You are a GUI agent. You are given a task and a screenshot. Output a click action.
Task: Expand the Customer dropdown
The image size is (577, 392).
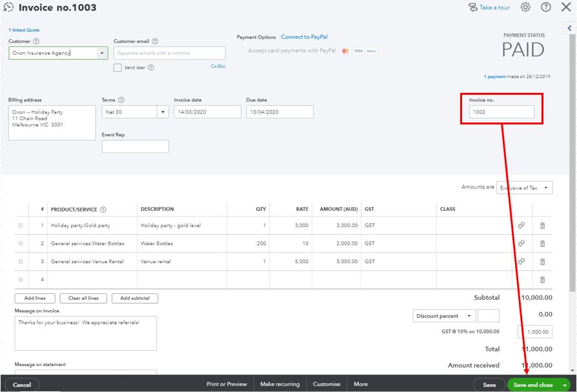[x=101, y=54]
